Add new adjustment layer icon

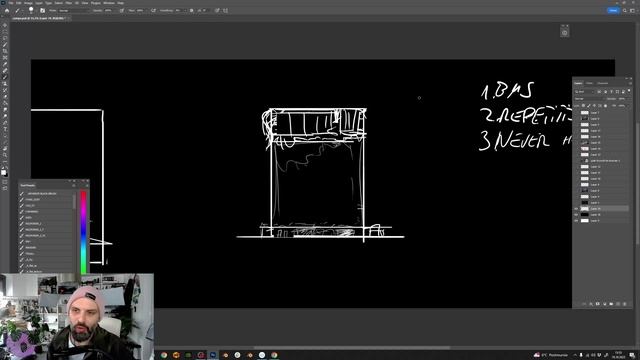click(x=604, y=304)
